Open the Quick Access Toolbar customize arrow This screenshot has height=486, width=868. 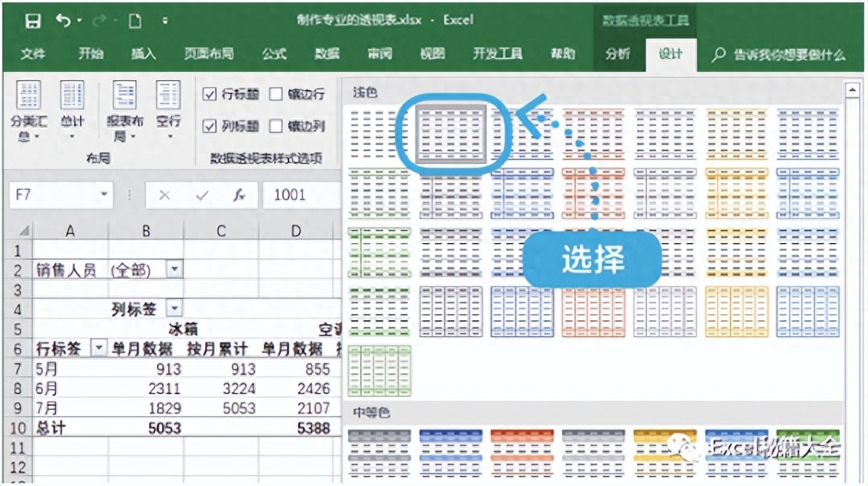point(165,21)
